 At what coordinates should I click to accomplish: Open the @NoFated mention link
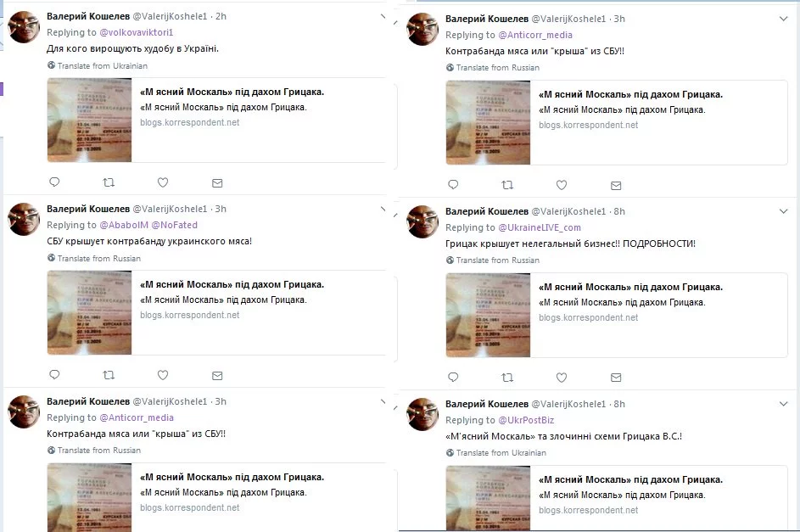(x=175, y=225)
